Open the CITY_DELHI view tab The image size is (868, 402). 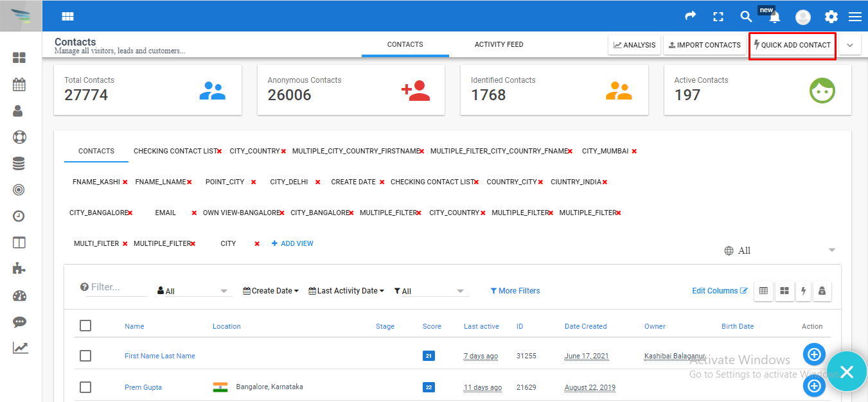click(x=288, y=182)
